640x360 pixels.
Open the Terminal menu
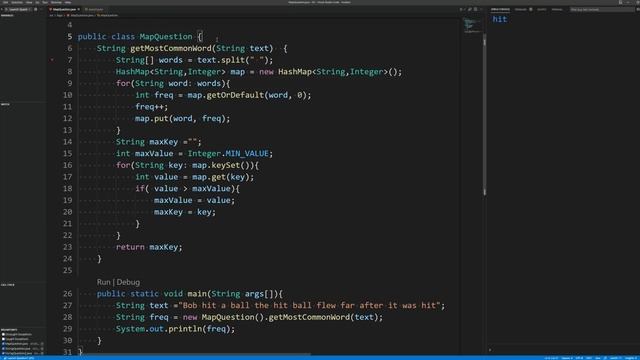click(x=56, y=2)
